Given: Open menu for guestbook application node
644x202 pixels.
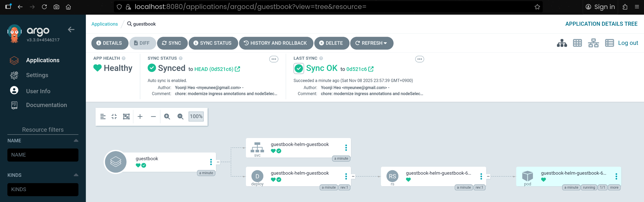Looking at the screenshot, I should pos(211,162).
